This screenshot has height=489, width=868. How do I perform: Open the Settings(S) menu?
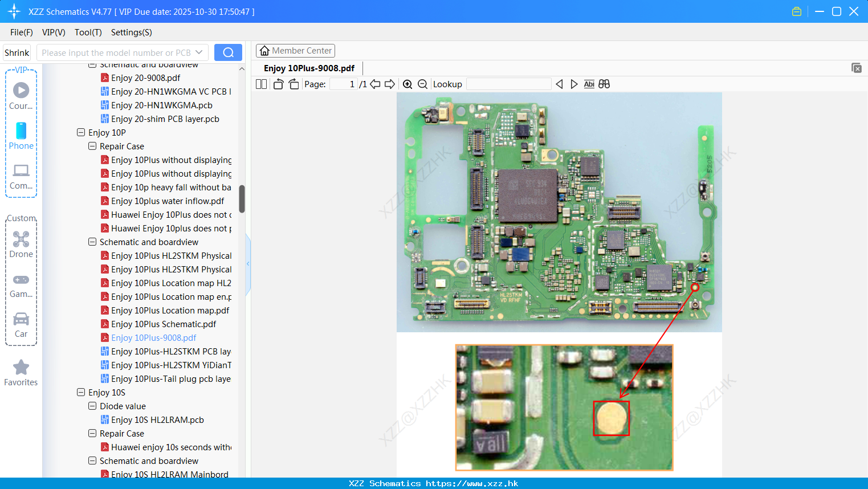click(x=131, y=32)
